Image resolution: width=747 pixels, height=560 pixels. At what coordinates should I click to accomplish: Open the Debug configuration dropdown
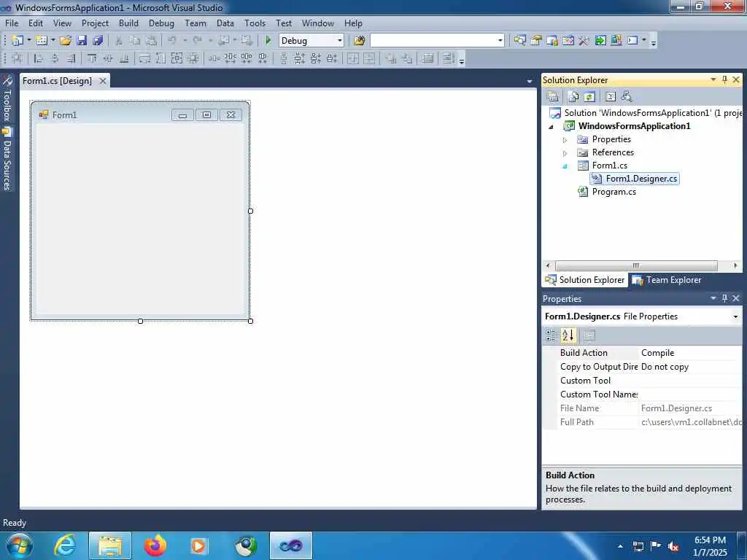(x=340, y=41)
